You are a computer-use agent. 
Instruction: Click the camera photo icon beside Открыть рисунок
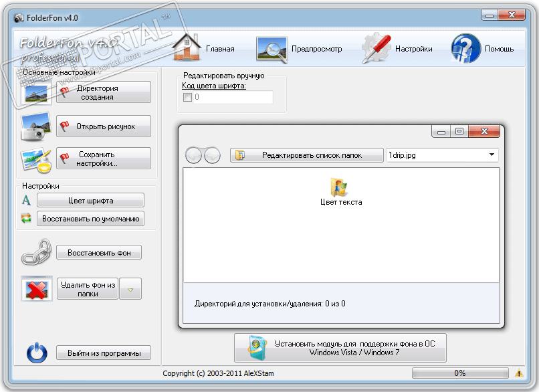(x=35, y=126)
